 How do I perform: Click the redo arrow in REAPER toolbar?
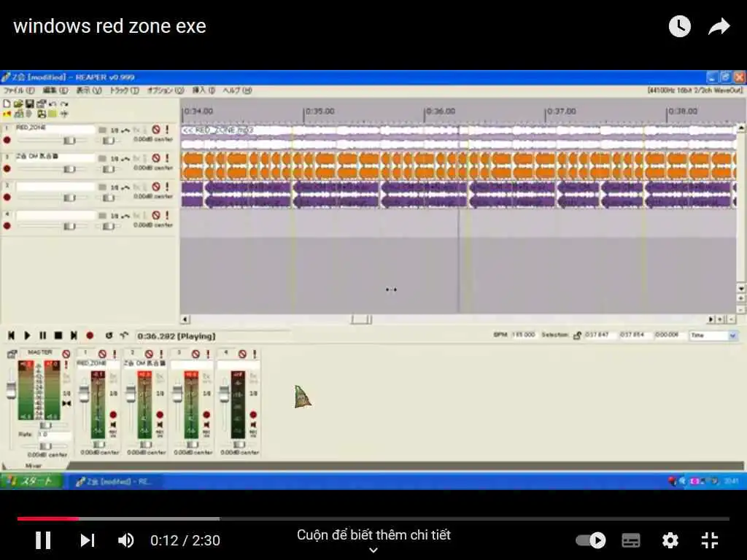pos(64,104)
